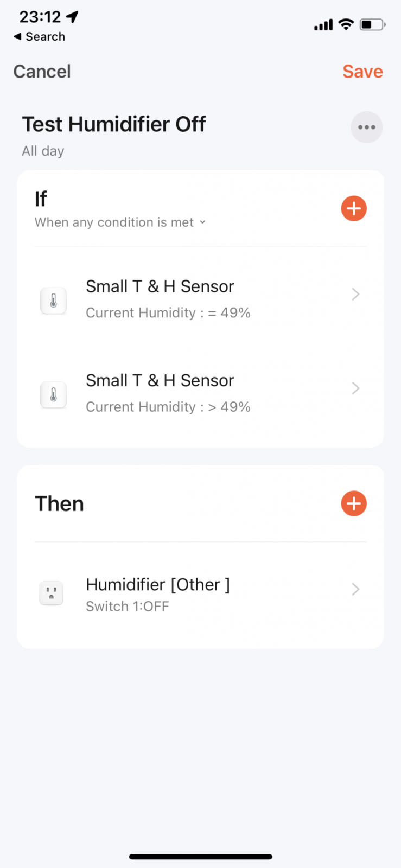
Task: Expand the humidity > 49% condition chevron
Action: click(355, 388)
